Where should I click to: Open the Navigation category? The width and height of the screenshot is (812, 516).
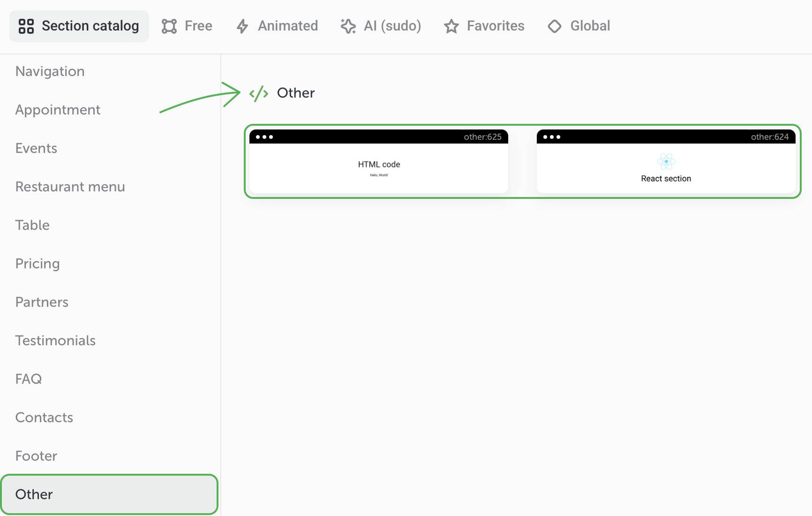pos(50,71)
